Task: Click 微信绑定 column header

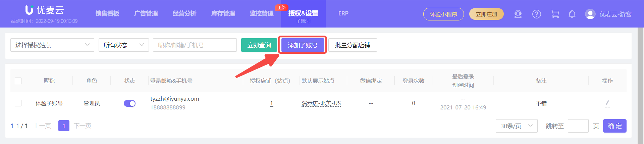Action: click(x=371, y=81)
